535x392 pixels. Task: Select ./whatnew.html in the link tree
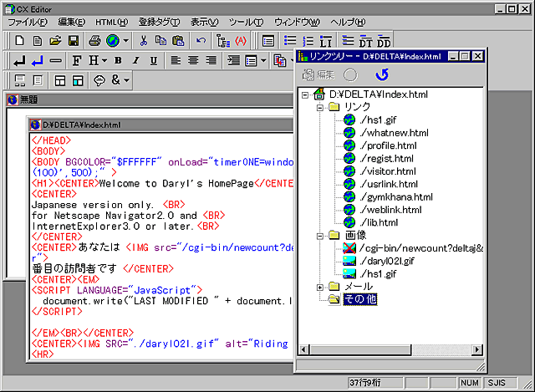click(x=394, y=133)
